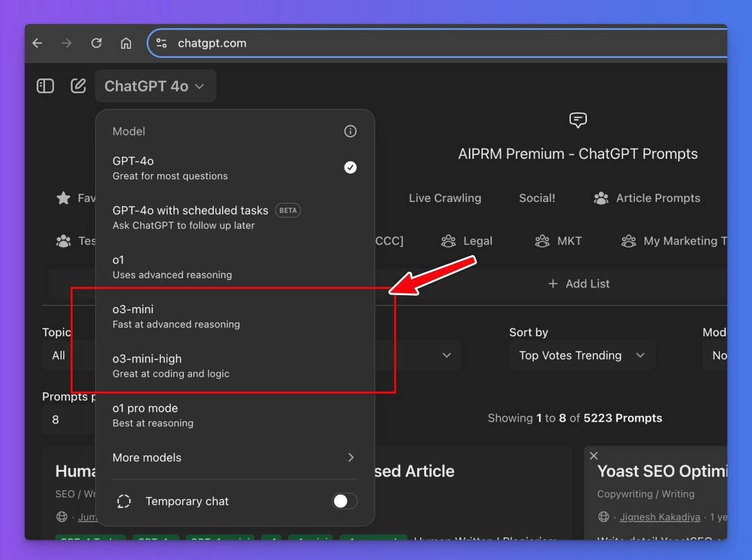Screen dimensions: 752x560
Task: Go back with the browser back arrow
Action: coord(37,43)
